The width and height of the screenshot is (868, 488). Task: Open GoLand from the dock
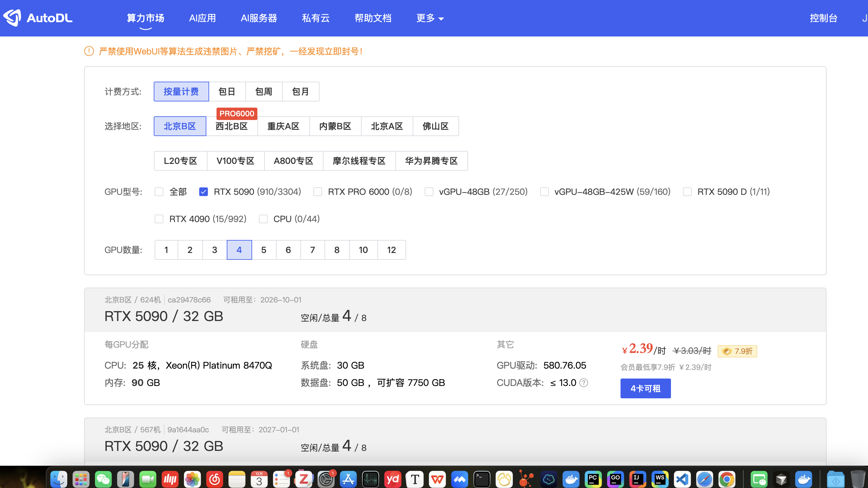point(615,479)
